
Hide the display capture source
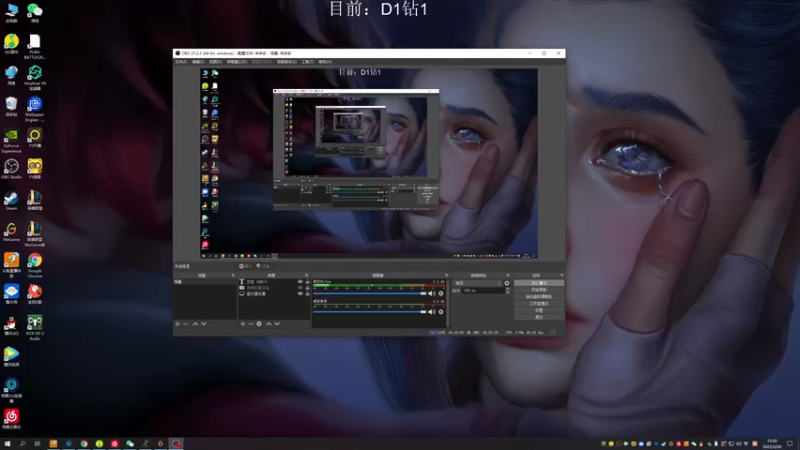coord(300,294)
